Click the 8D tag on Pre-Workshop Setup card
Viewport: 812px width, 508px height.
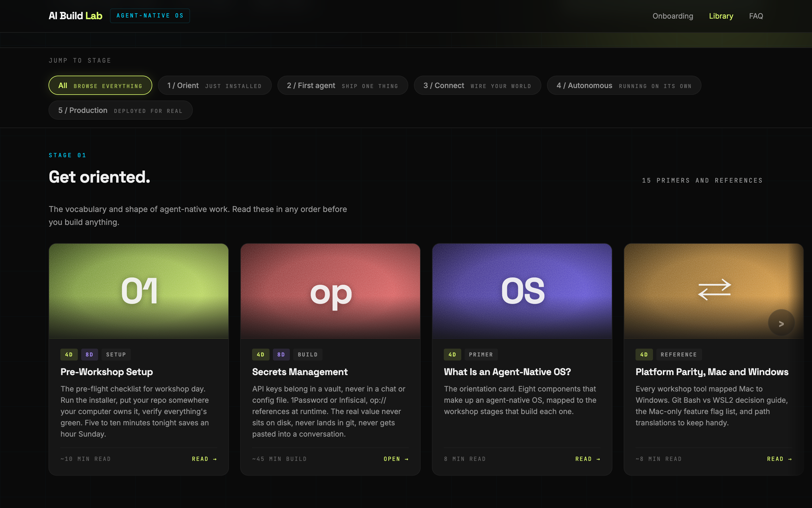[89, 354]
